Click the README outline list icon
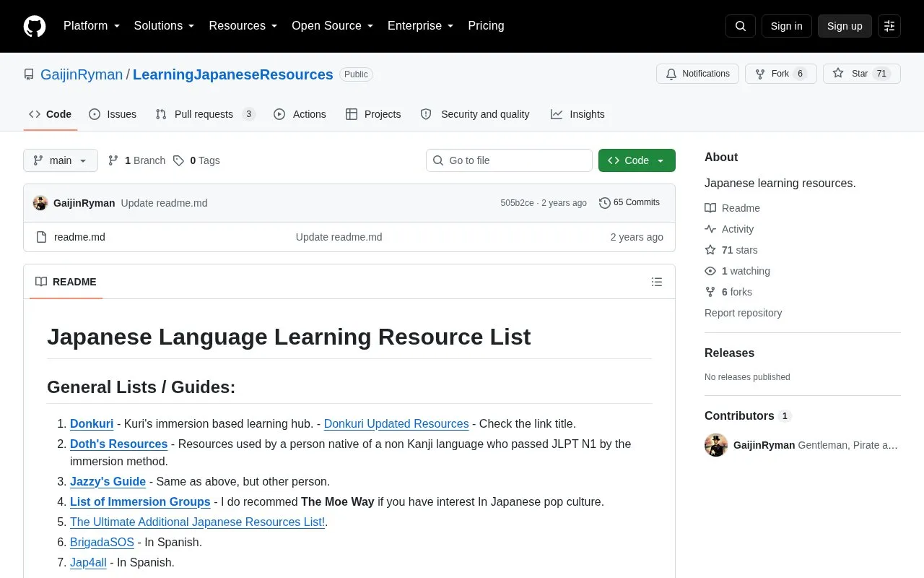The image size is (924, 578). click(657, 282)
